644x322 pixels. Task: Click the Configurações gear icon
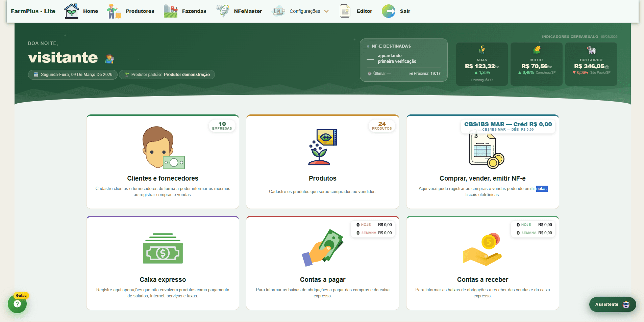pos(278,11)
